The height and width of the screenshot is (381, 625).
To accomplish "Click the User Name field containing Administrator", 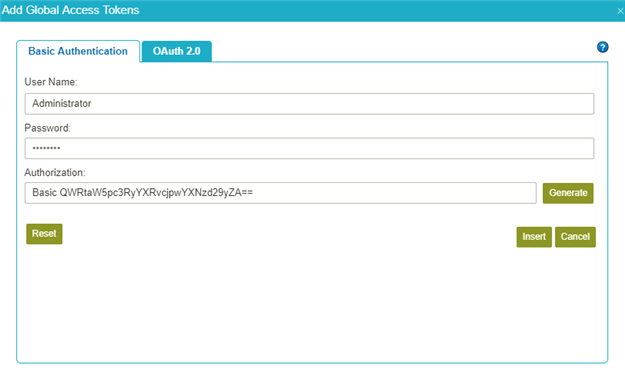I will click(x=309, y=104).
